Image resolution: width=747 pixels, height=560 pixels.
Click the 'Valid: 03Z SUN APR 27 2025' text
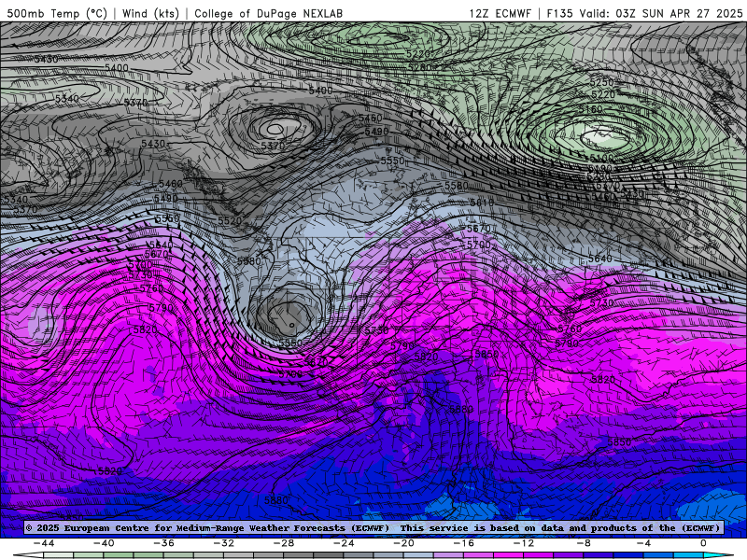click(661, 13)
